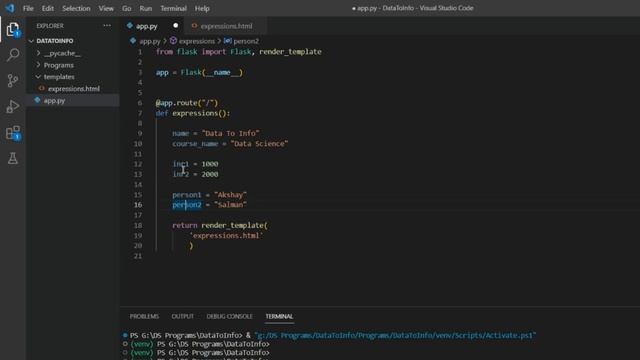Click the person2 breadcrumb segment
The image size is (640, 360).
point(246,41)
